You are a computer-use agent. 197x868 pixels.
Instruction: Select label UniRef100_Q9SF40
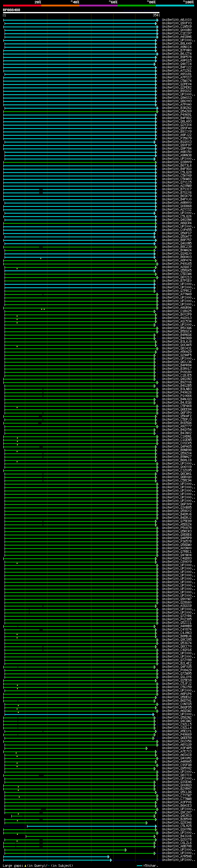point(177,128)
